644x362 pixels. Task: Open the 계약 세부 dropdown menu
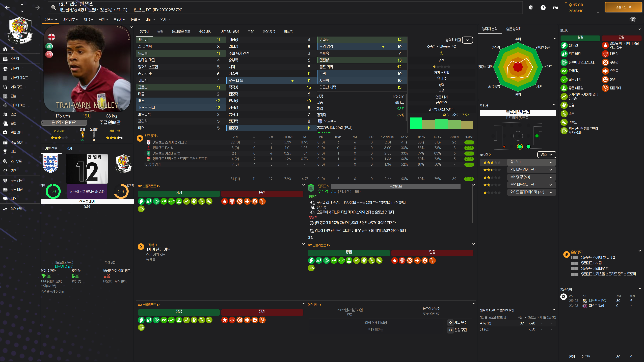pyautogui.click(x=70, y=19)
